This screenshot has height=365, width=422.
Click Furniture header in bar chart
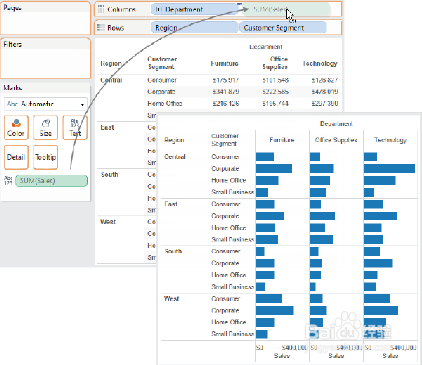(282, 140)
